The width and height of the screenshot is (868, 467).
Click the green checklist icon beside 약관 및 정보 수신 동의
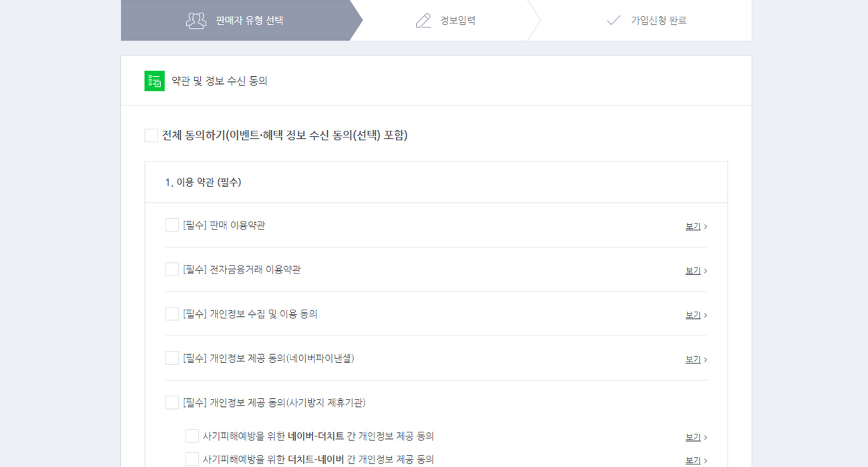(x=154, y=81)
